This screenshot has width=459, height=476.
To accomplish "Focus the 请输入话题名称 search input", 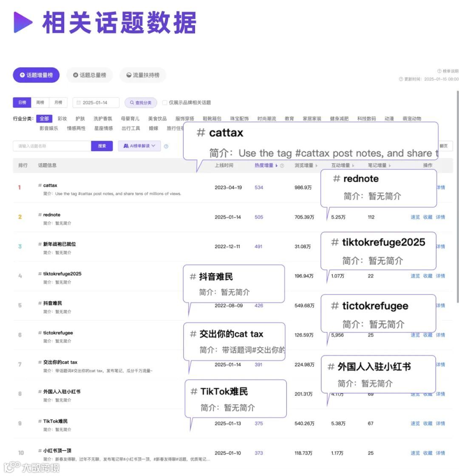I will [52, 146].
